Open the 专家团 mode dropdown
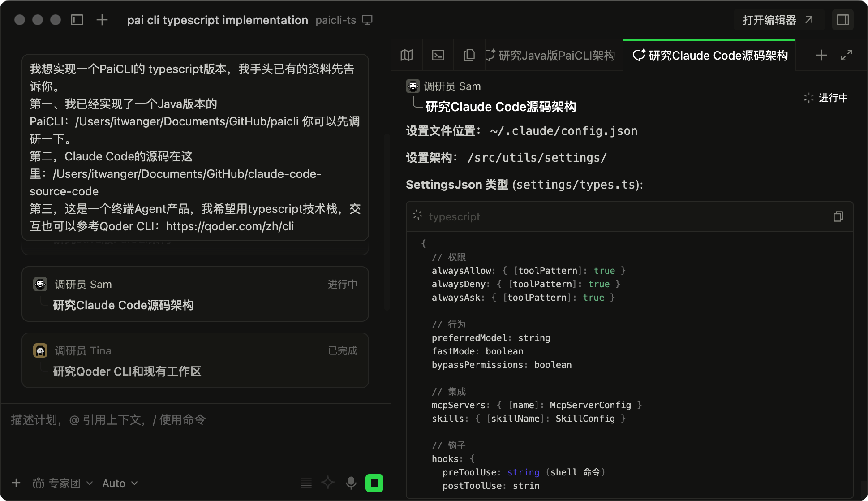868x501 pixels. (63, 483)
